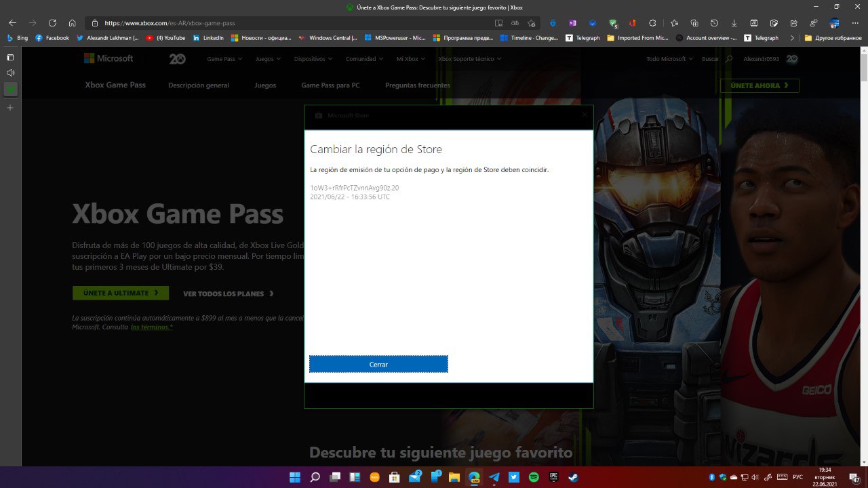Select the Xbox tab in vertical tab bar

point(10,89)
